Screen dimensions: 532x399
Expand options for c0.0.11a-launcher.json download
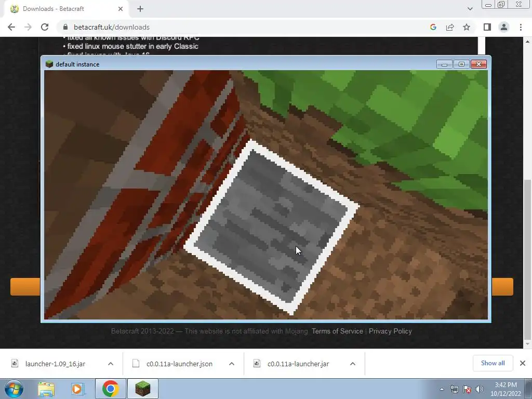tap(232, 364)
